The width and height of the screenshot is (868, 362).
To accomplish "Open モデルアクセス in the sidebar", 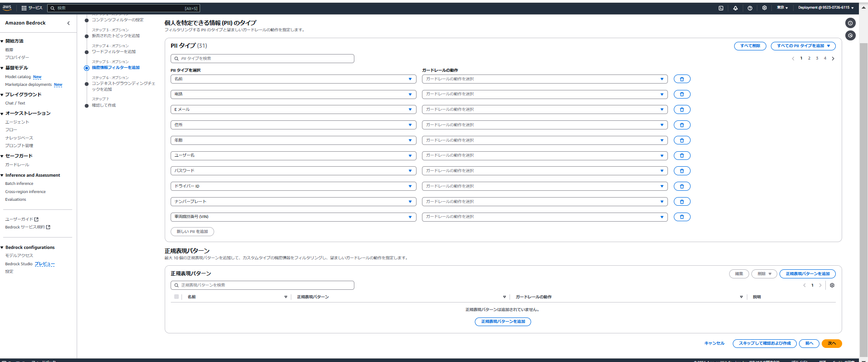I will pyautogui.click(x=19, y=256).
